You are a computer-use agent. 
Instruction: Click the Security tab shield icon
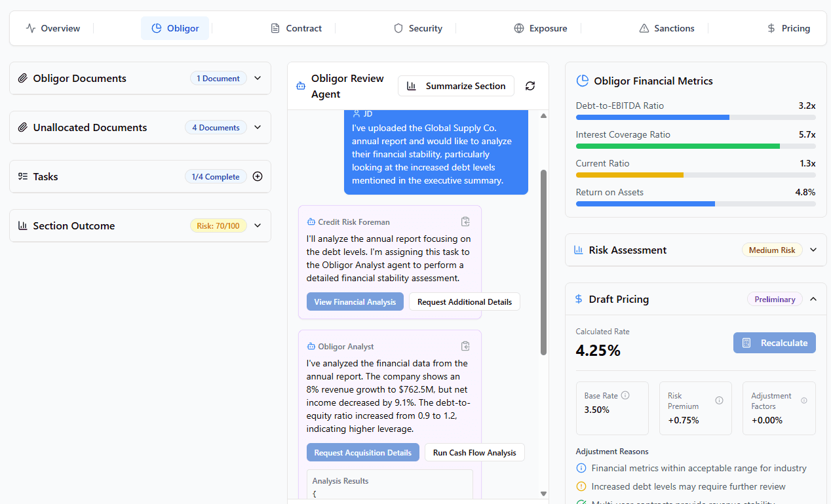398,28
